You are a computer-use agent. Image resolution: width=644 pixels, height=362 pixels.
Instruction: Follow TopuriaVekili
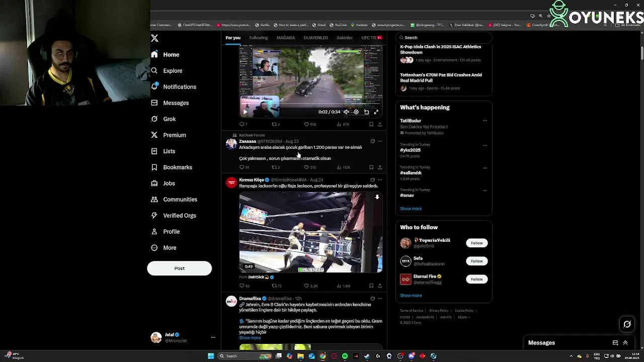[476, 243]
